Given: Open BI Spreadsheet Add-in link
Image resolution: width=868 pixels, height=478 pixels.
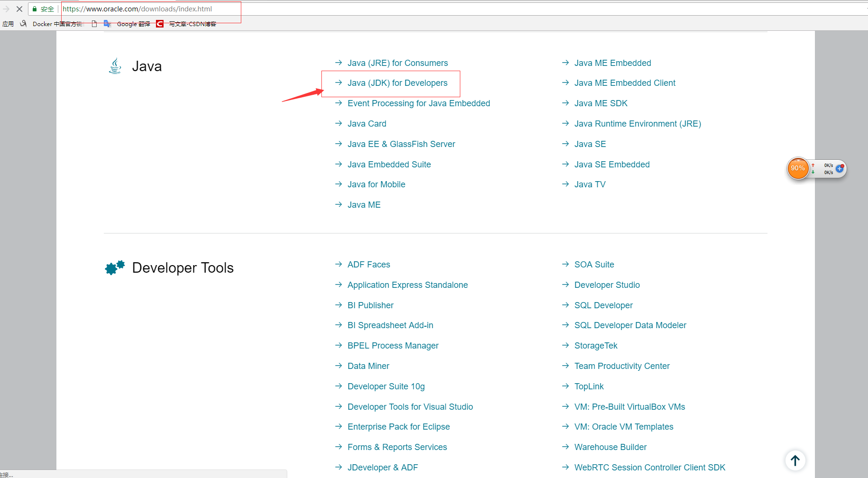Looking at the screenshot, I should pyautogui.click(x=390, y=325).
